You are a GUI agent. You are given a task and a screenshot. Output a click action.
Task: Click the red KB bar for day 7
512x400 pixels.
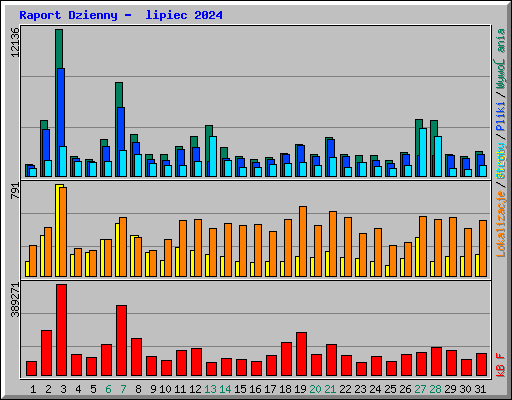point(121,340)
